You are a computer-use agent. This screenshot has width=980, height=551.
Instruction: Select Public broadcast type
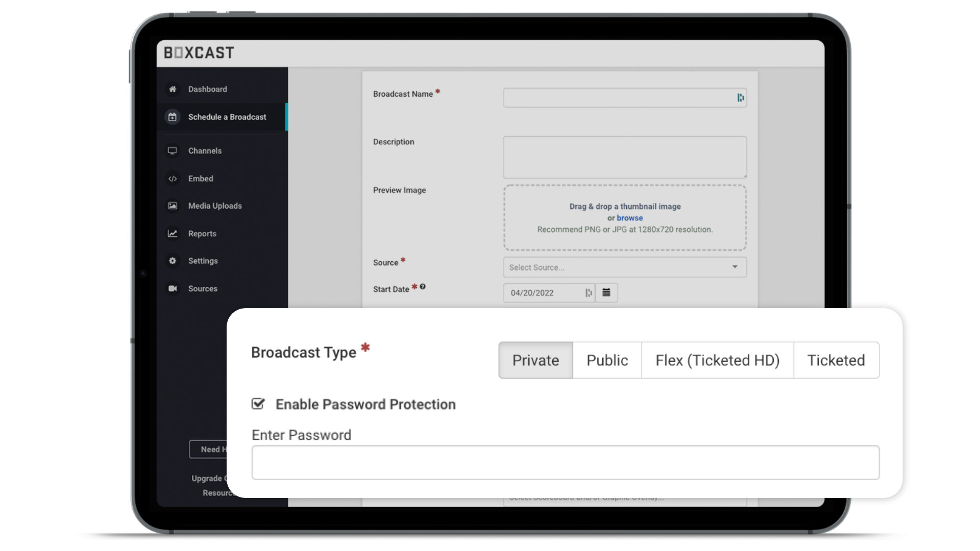607,360
